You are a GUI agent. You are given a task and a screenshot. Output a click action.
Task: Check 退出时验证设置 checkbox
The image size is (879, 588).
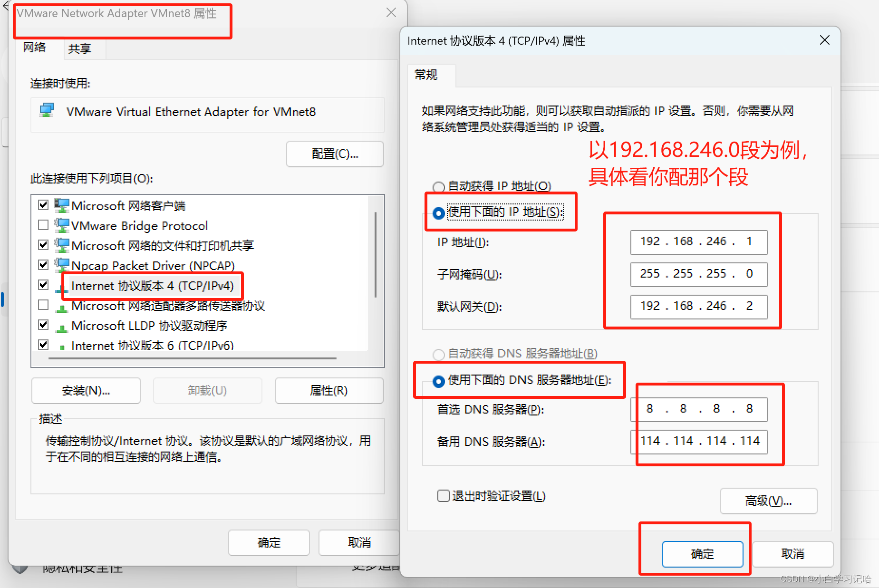(443, 496)
